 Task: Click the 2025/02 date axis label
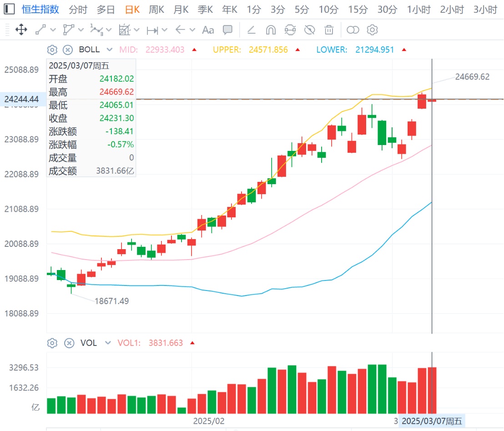click(x=209, y=421)
